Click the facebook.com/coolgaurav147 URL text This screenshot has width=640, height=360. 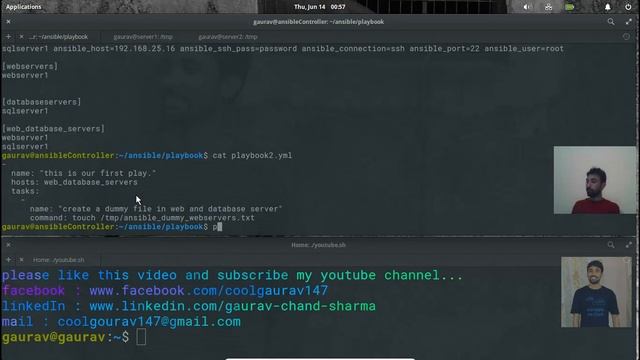(208, 290)
